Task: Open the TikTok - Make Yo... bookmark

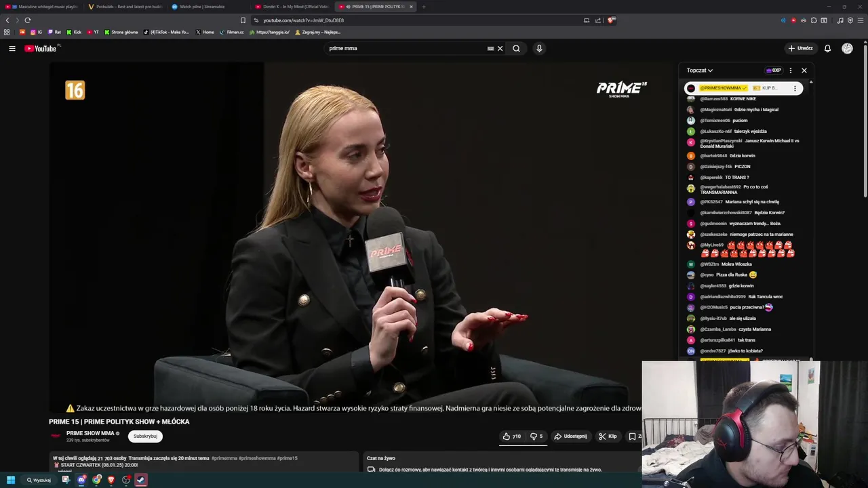Action: tap(167, 32)
